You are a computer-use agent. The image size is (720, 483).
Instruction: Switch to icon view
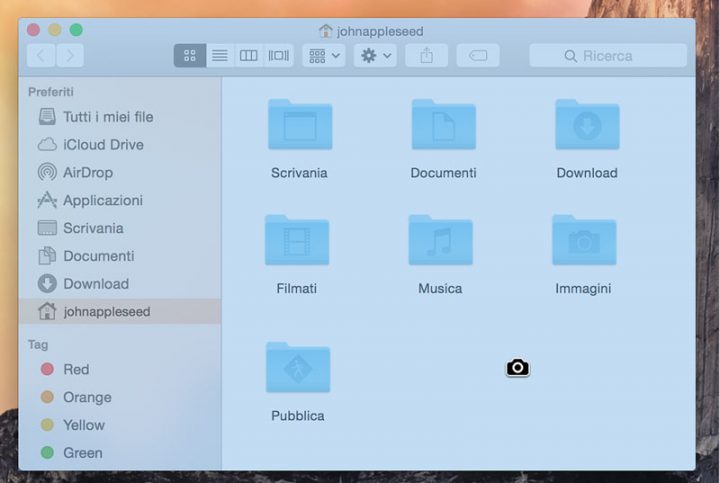(x=190, y=56)
